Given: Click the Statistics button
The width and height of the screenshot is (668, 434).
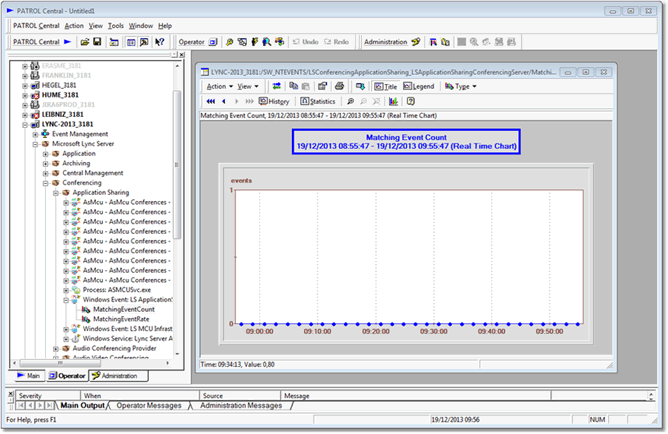Looking at the screenshot, I should [x=317, y=101].
